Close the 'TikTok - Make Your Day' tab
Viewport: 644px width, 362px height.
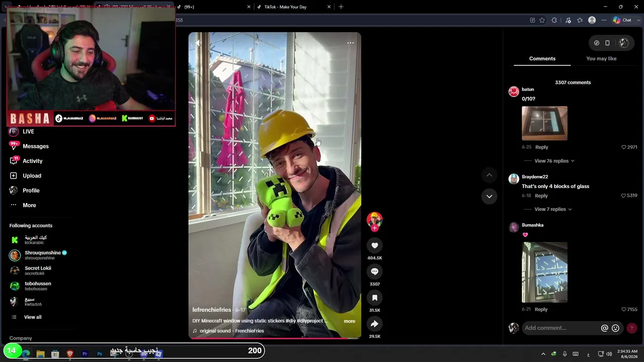click(329, 7)
